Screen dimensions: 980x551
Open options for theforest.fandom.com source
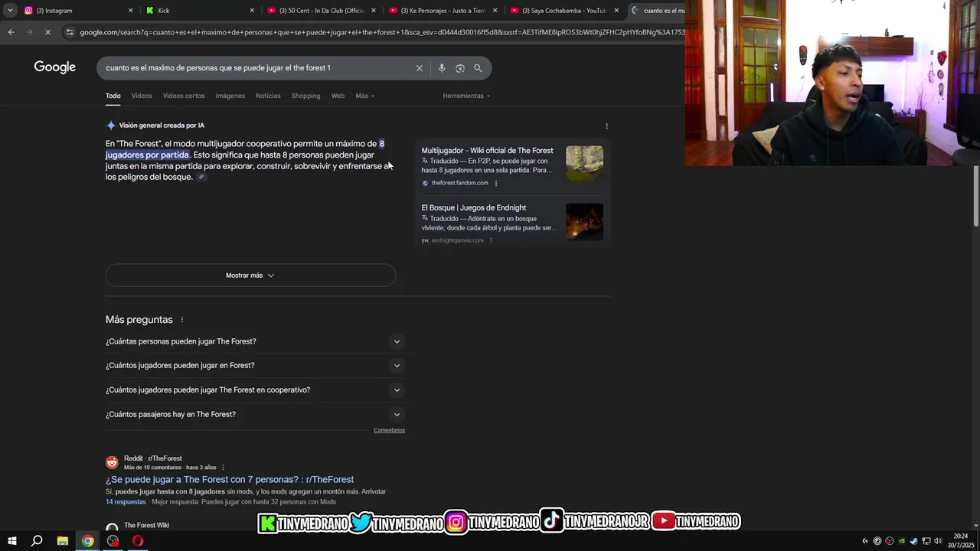pyautogui.click(x=496, y=183)
